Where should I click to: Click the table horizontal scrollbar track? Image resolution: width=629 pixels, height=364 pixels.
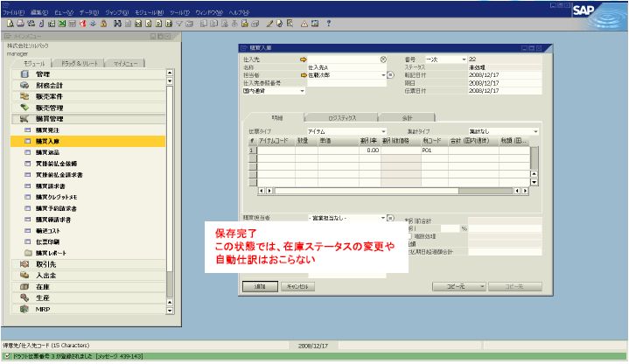click(x=393, y=191)
